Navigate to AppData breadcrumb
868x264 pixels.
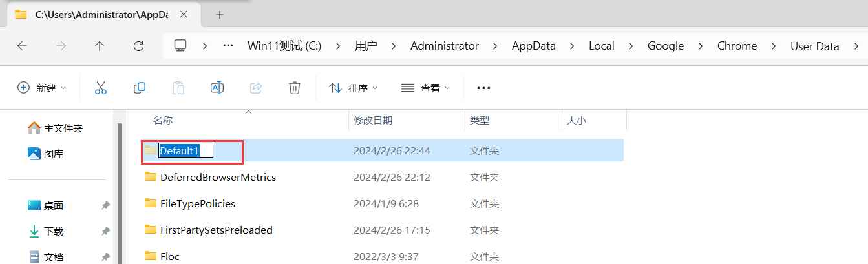[534, 46]
